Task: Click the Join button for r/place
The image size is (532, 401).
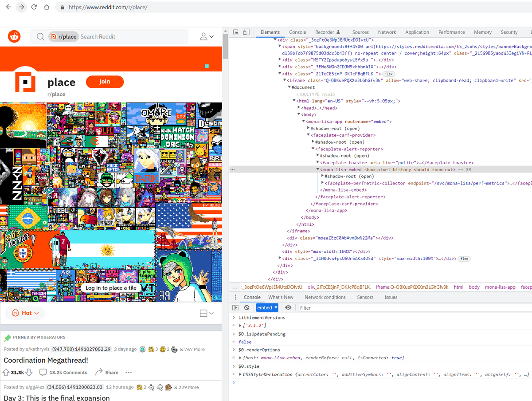Action: point(105,82)
